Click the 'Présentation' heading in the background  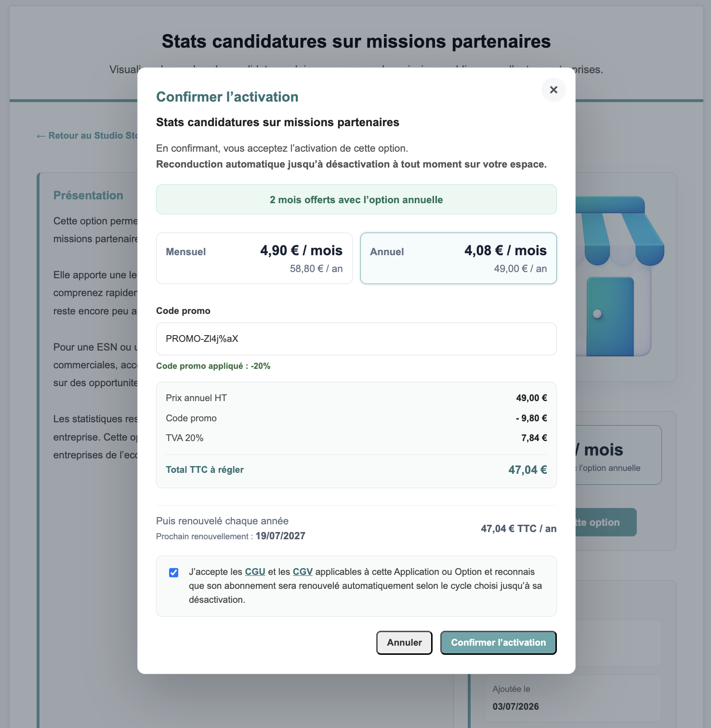point(88,195)
